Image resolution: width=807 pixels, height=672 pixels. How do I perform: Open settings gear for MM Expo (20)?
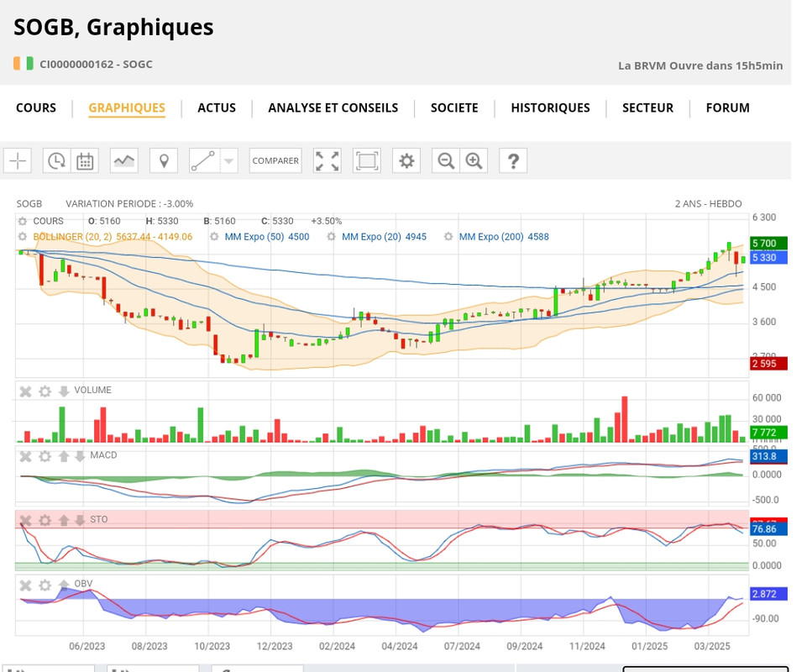click(332, 237)
